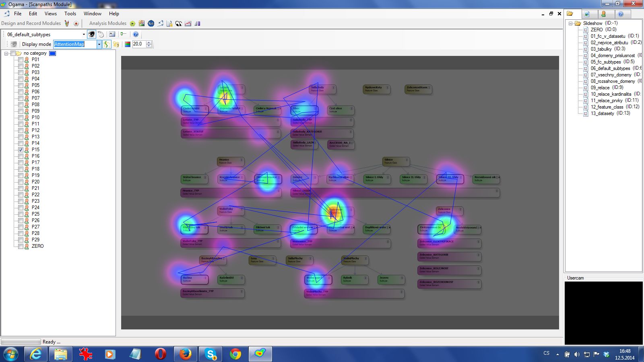Toggle gaze data display (eye icon)
This screenshot has height=362, width=644.
(x=91, y=34)
